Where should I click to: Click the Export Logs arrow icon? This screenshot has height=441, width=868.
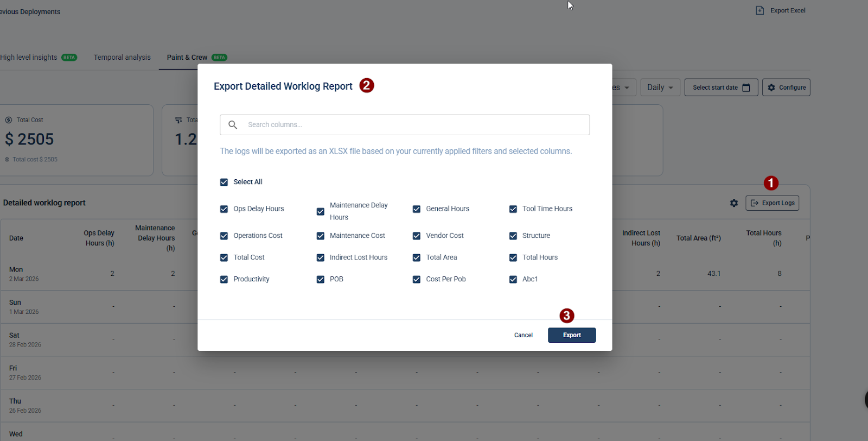754,203
